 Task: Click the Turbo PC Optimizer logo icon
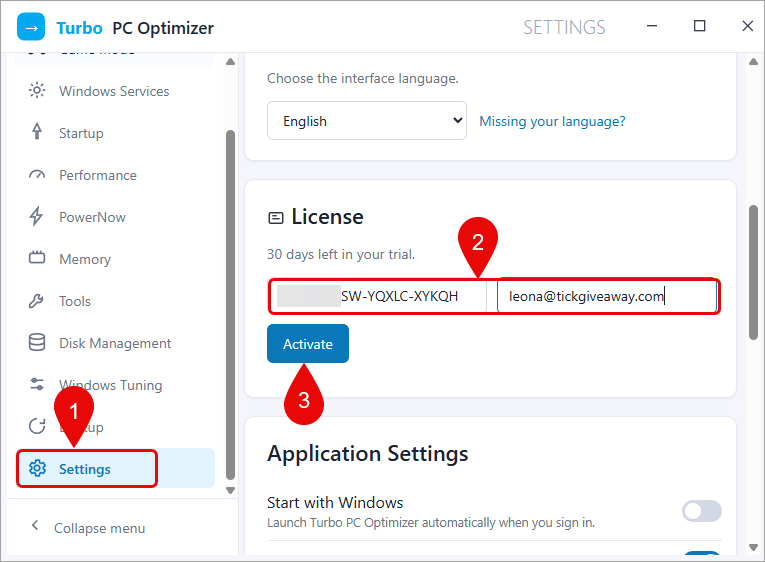pyautogui.click(x=31, y=27)
